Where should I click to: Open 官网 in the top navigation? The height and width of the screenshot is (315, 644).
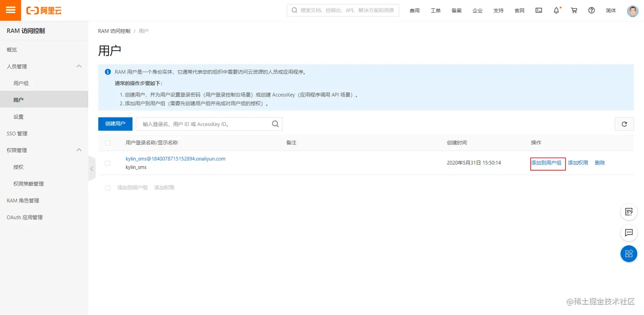click(519, 11)
